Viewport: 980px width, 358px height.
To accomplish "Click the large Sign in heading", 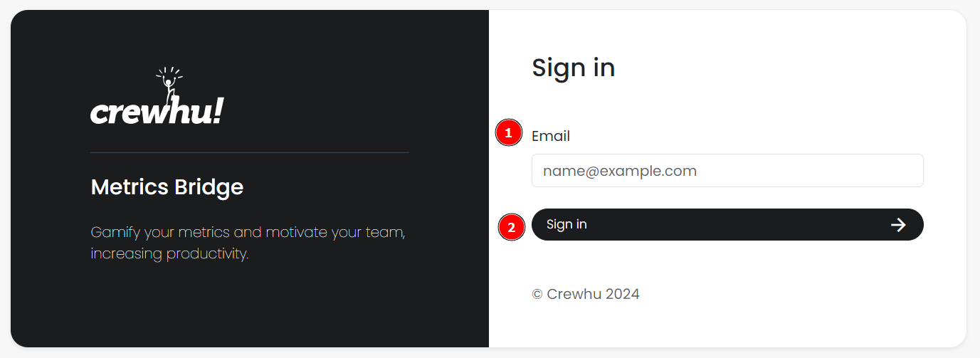I will click(573, 68).
